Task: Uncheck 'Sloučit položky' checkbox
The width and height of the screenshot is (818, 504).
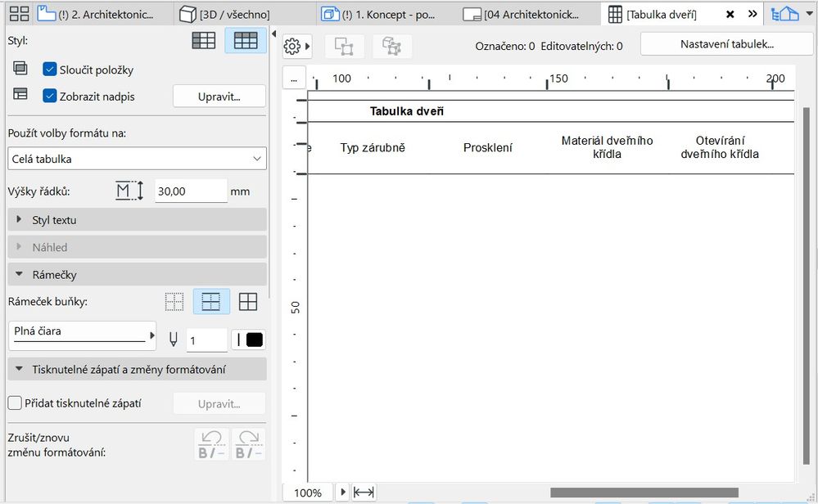Action: point(50,70)
